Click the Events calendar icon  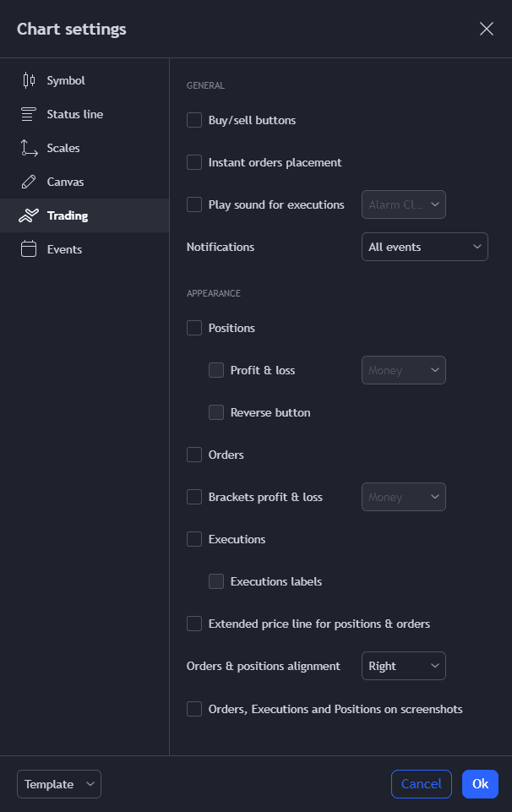(29, 249)
